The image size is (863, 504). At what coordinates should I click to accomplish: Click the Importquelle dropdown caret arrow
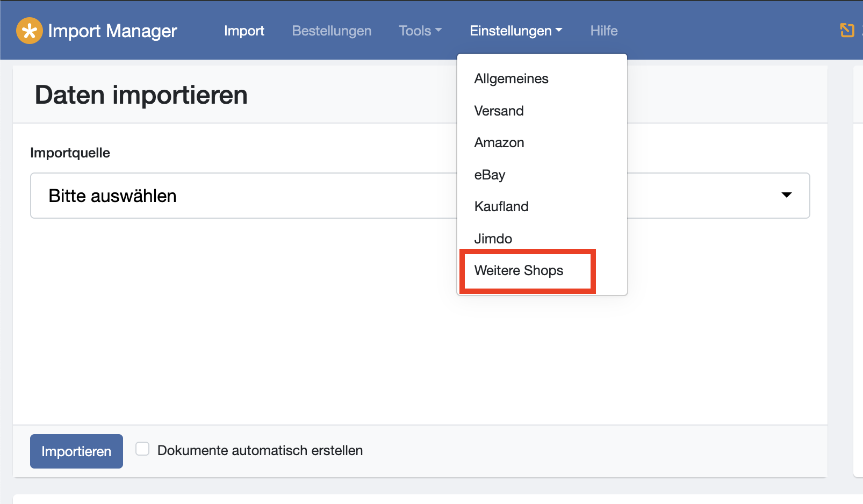click(x=786, y=195)
